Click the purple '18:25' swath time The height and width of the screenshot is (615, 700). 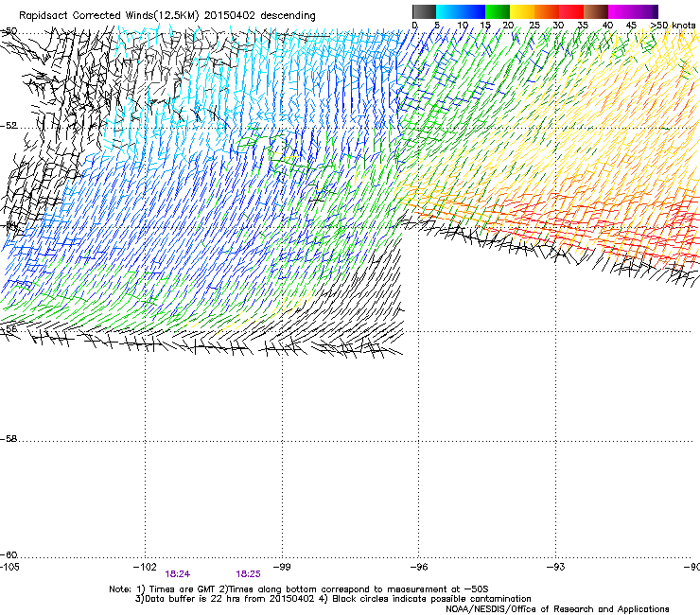click(248, 574)
